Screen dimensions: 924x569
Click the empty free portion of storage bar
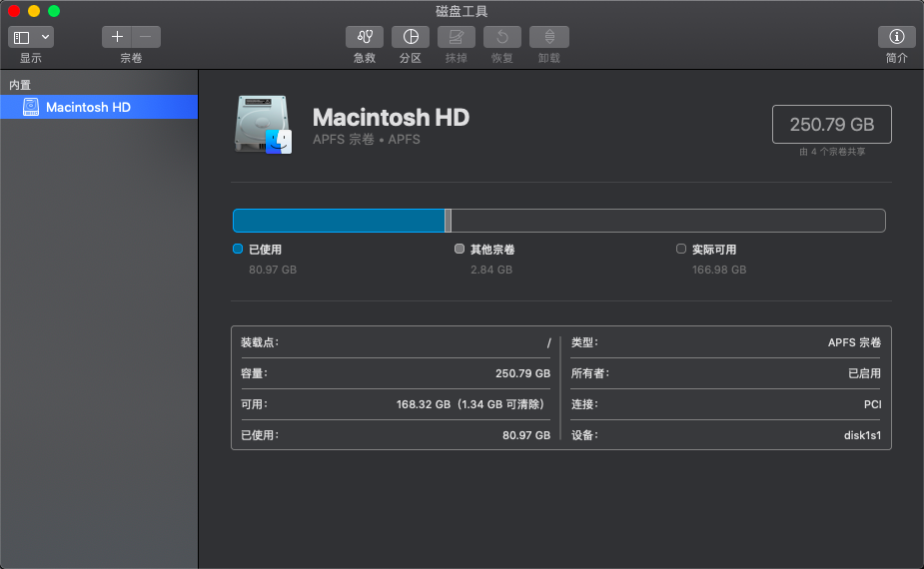(x=668, y=221)
